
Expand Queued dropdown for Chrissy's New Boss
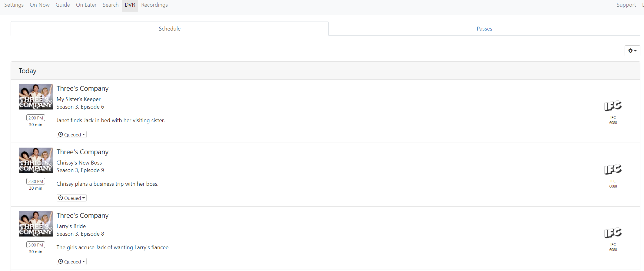[71, 198]
